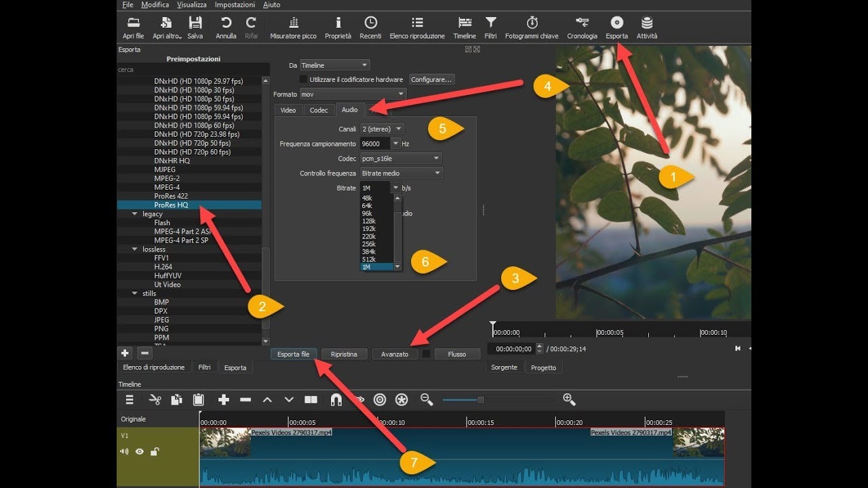This screenshot has width=868, height=488.
Task: Open the Canali dropdown showing 2 (stereo)
Action: [x=382, y=128]
